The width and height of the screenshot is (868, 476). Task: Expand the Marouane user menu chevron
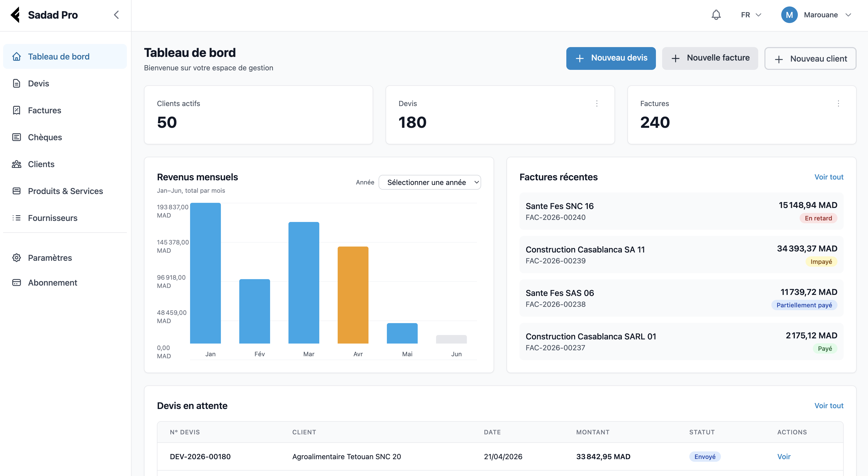coord(848,15)
